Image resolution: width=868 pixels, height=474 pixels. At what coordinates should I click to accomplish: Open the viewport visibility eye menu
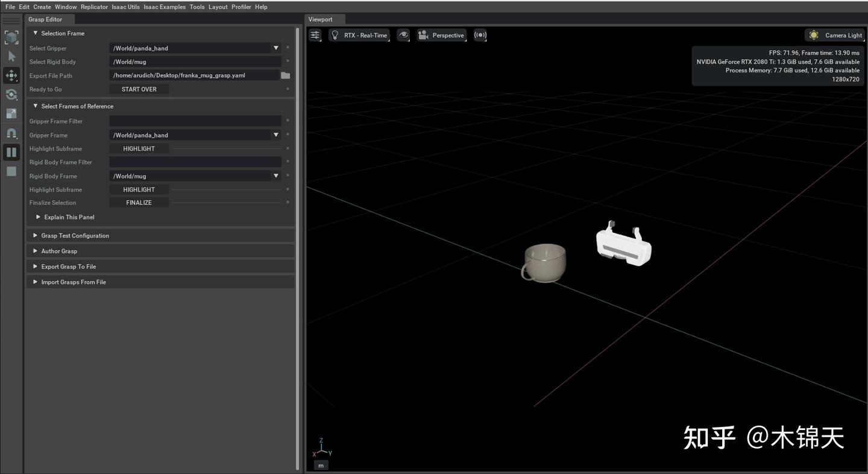point(403,35)
